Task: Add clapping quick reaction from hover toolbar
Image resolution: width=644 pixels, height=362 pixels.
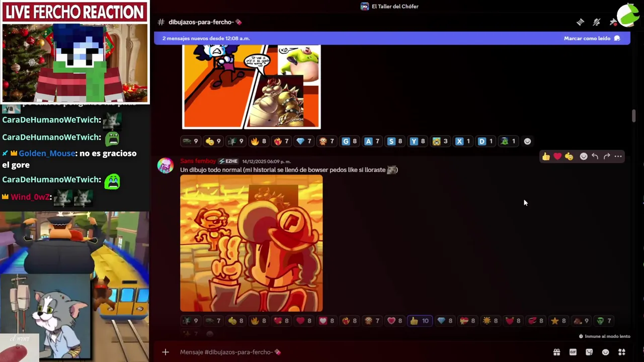Action: pyautogui.click(x=569, y=156)
